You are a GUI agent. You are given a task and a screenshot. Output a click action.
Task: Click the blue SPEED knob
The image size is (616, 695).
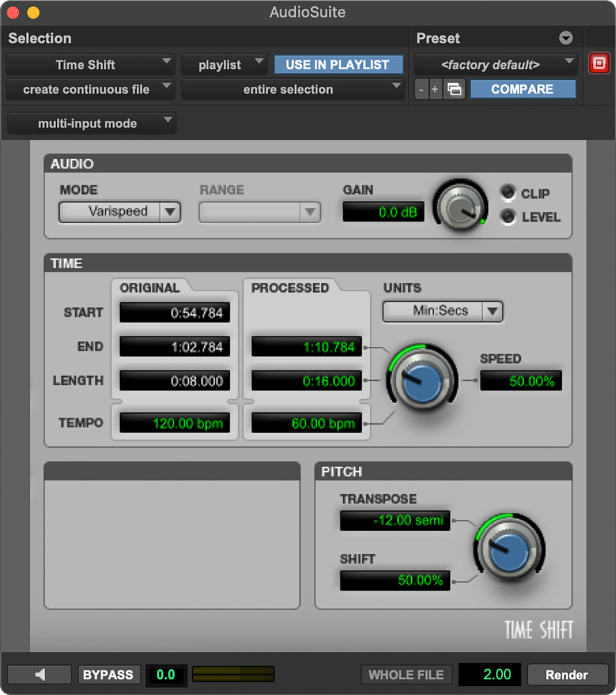click(422, 380)
